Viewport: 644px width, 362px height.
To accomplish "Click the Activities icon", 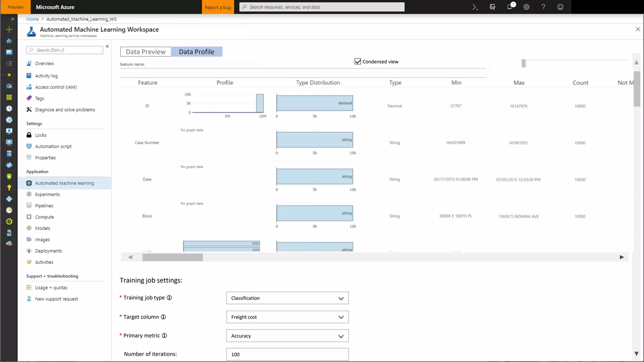I will (29, 262).
